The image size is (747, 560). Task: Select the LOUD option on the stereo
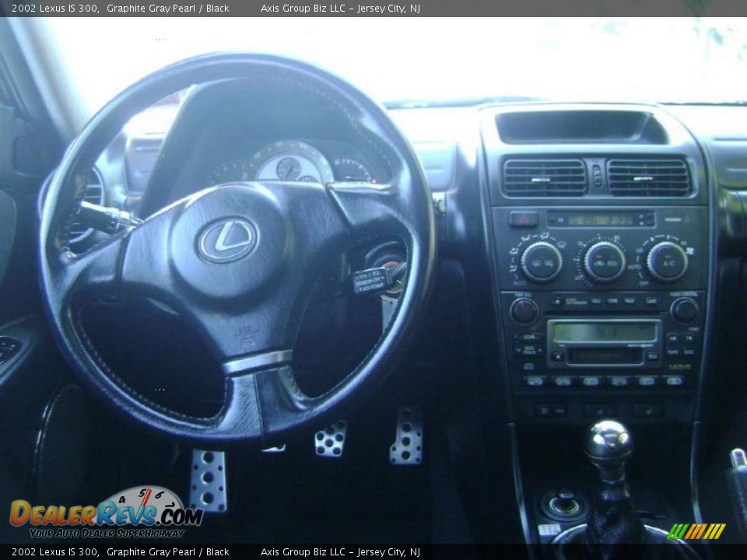tap(650, 300)
